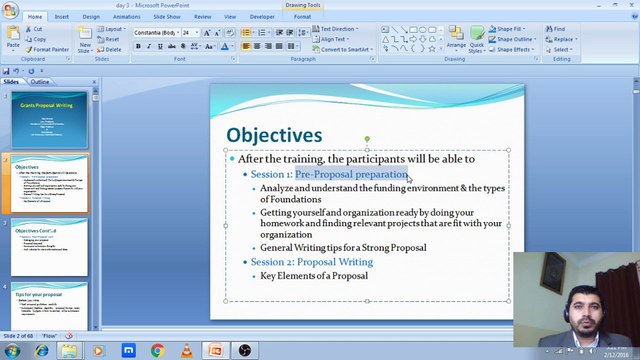The height and width of the screenshot is (360, 640).
Task: Open the Align Text dropdown
Action: 331,39
